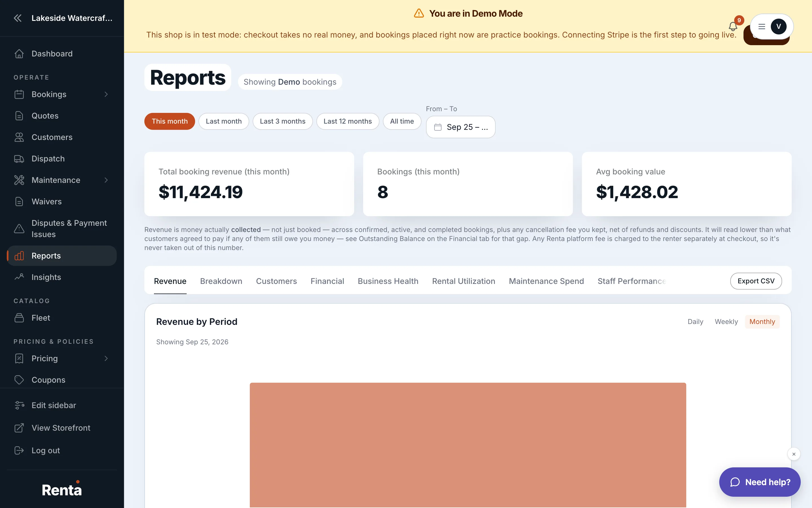812x508 pixels.
Task: Click the Waivers document icon
Action: (19, 202)
